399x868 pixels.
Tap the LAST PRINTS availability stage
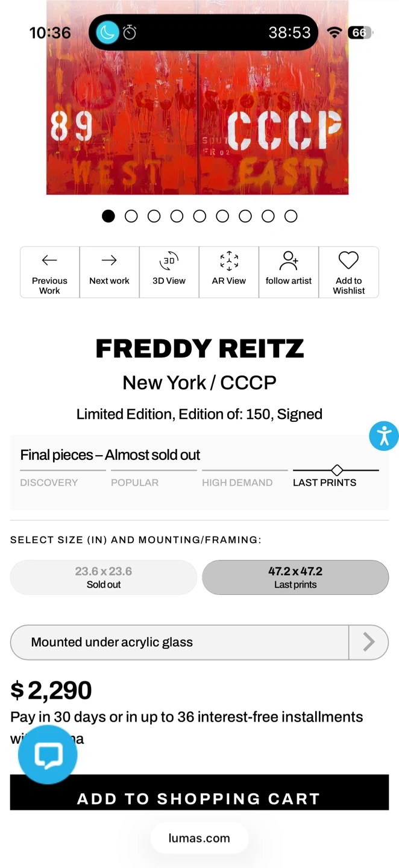coord(324,482)
